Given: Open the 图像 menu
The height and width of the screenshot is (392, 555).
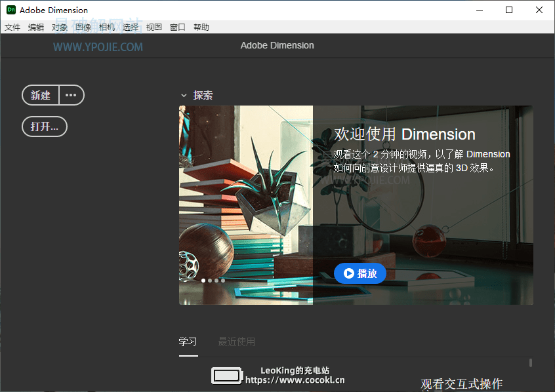Looking at the screenshot, I should (83, 28).
